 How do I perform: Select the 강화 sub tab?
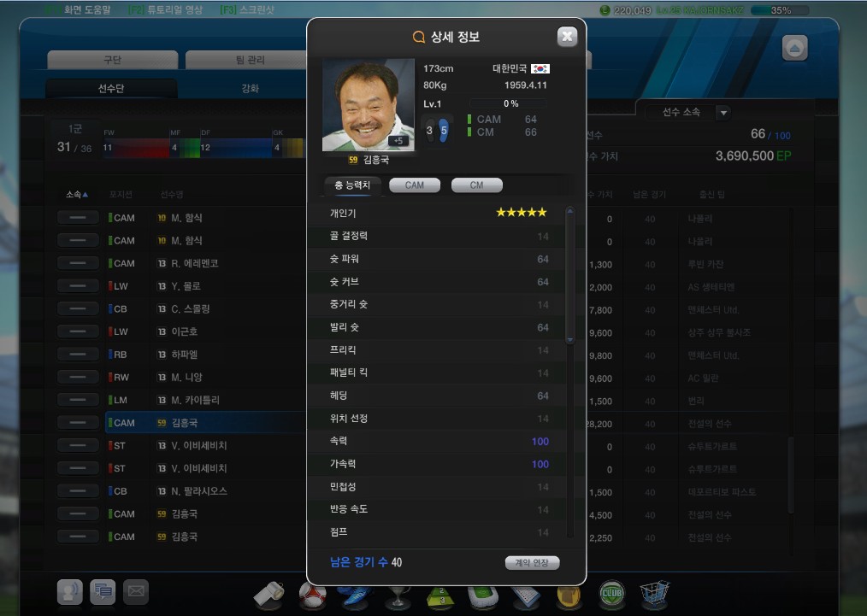pos(250,88)
